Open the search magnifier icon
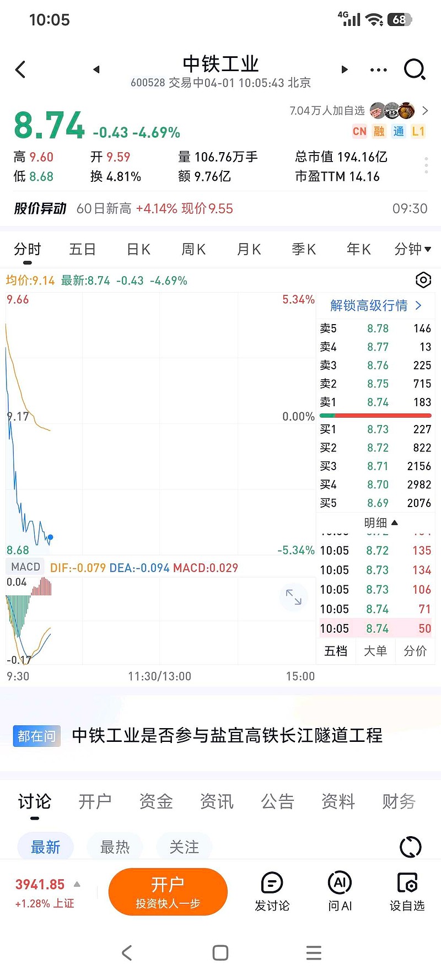Screen dimensions: 441x980 (x=414, y=69)
